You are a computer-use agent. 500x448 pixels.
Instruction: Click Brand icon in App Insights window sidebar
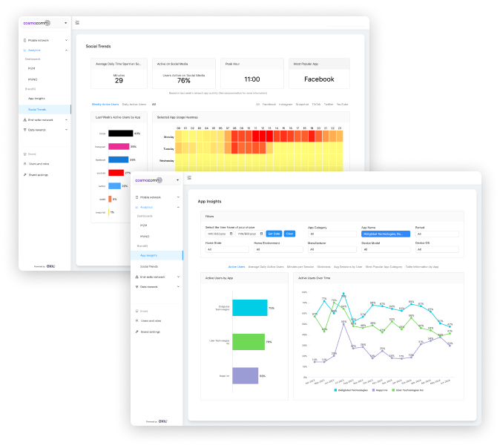tap(136, 311)
